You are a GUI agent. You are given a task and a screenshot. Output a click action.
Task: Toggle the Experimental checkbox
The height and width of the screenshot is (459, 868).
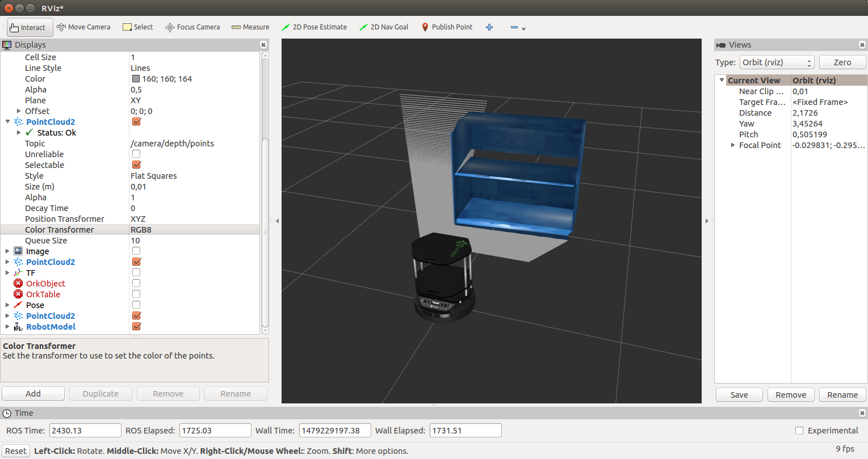click(x=799, y=431)
